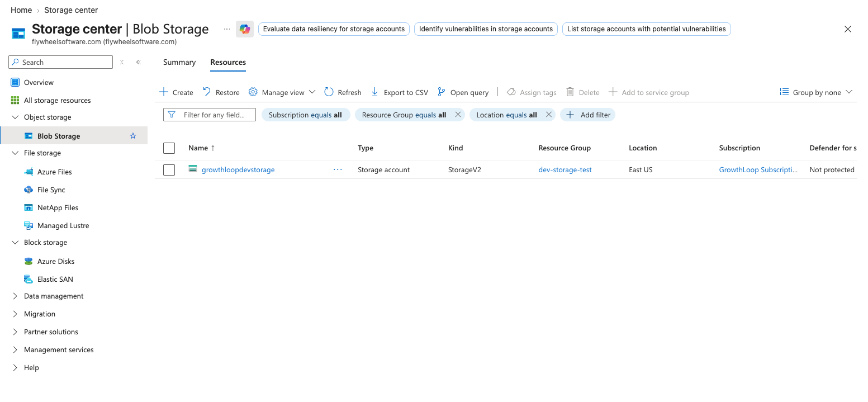Click the Elastic SAN icon
Image resolution: width=868 pixels, height=402 pixels.
coord(29,279)
